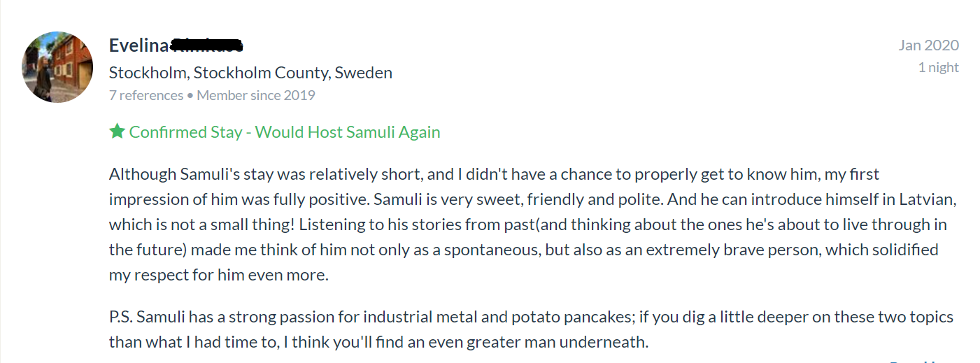Click the P.S. paragraph opening
This screenshot has height=363, width=980.
[121, 317]
